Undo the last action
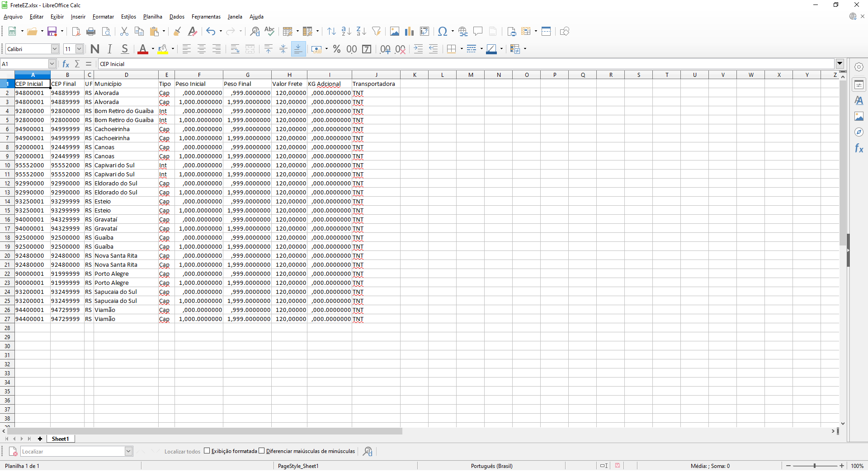868x472 pixels. 211,31
